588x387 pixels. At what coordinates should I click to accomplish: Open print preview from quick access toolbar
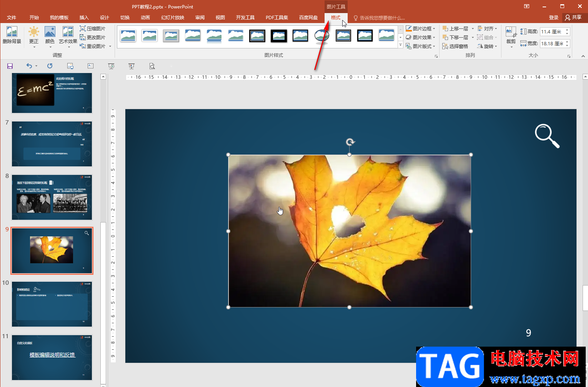click(x=152, y=66)
